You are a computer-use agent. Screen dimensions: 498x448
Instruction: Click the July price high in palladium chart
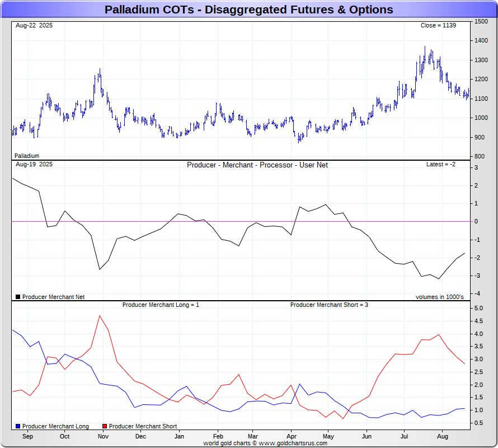[425, 46]
